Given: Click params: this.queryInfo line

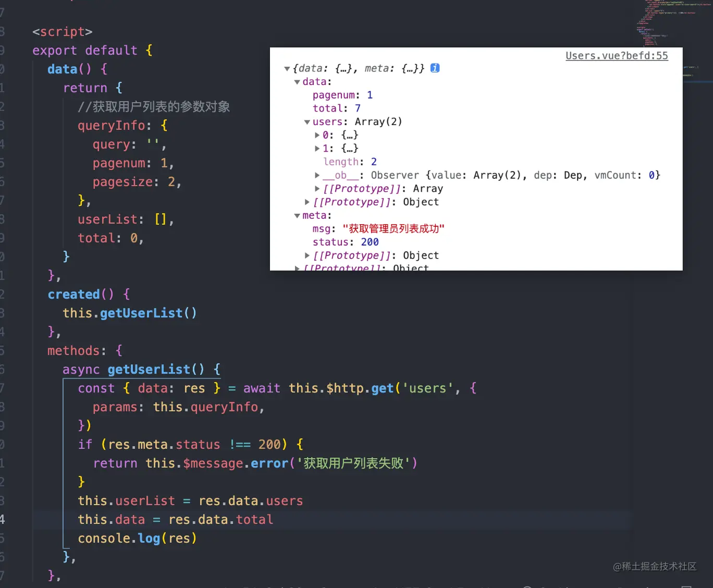Looking at the screenshot, I should (x=179, y=407).
